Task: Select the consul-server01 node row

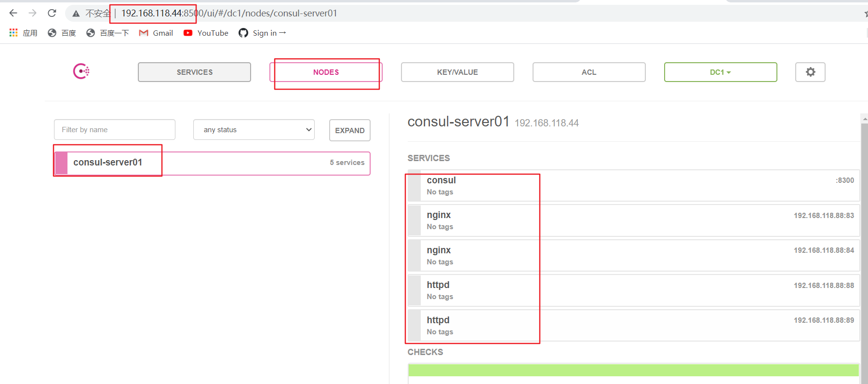Action: pos(212,163)
